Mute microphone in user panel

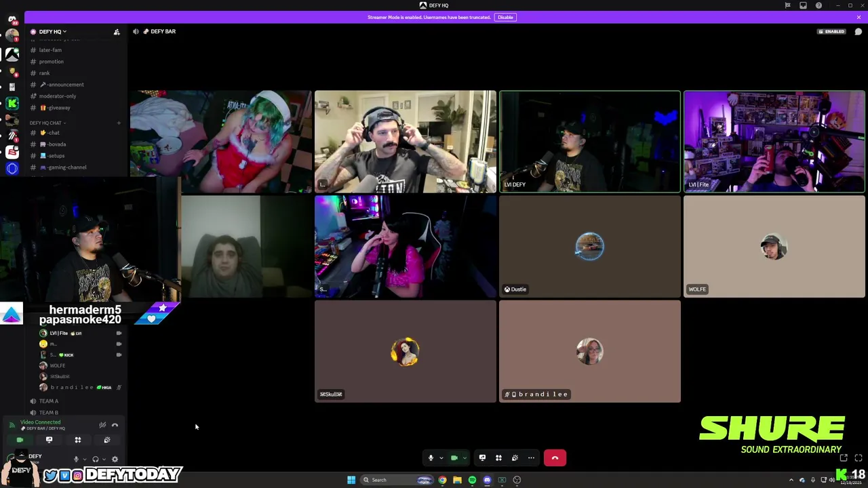point(76,459)
